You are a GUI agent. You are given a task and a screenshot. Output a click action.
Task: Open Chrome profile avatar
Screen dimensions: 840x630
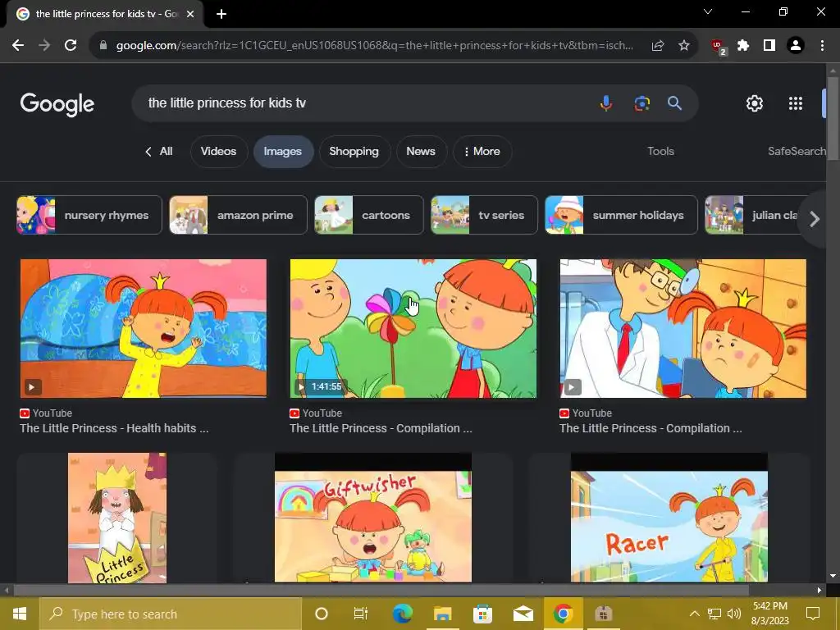point(796,46)
